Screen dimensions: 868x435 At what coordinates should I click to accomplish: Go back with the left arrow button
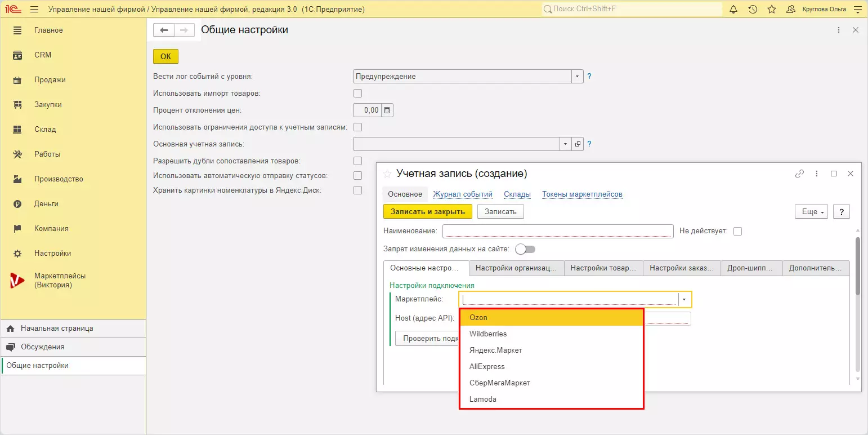(x=164, y=30)
